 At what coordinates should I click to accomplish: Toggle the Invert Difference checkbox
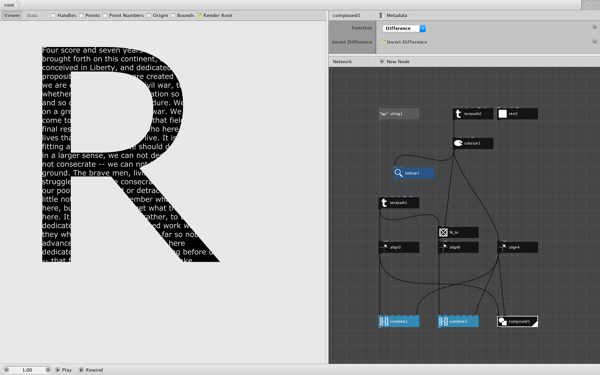click(x=383, y=42)
